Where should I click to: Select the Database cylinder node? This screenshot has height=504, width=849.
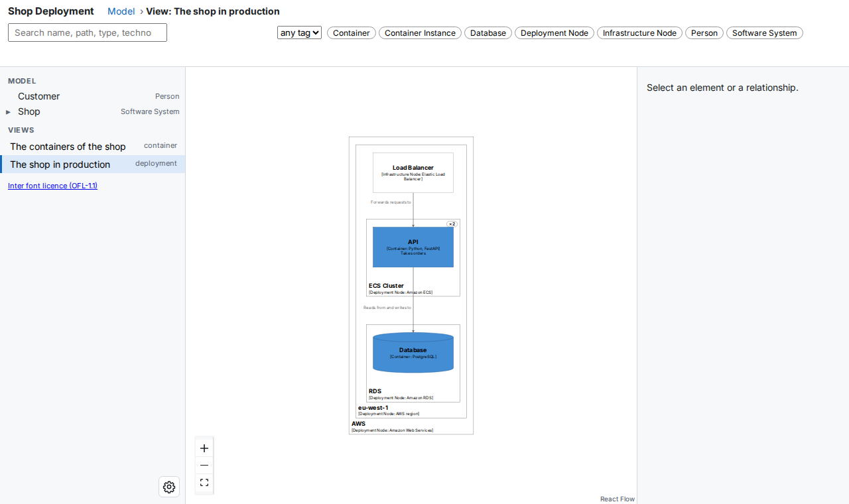pos(413,352)
